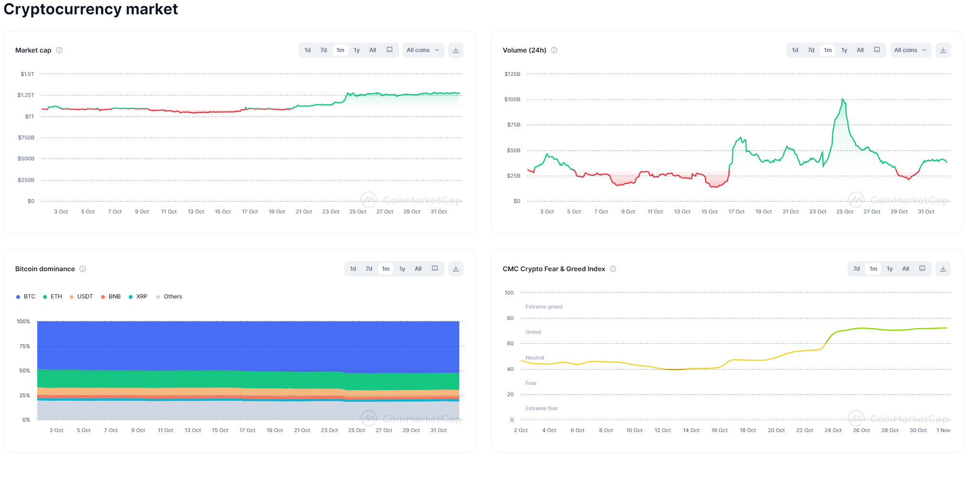
Task: Open calendar date picker on Market cap chart
Action: click(390, 50)
